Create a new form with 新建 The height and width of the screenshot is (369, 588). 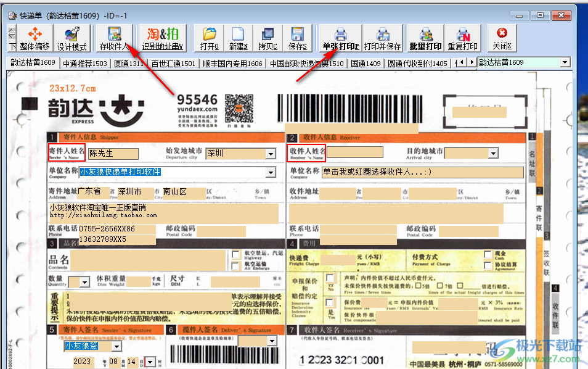click(x=238, y=38)
